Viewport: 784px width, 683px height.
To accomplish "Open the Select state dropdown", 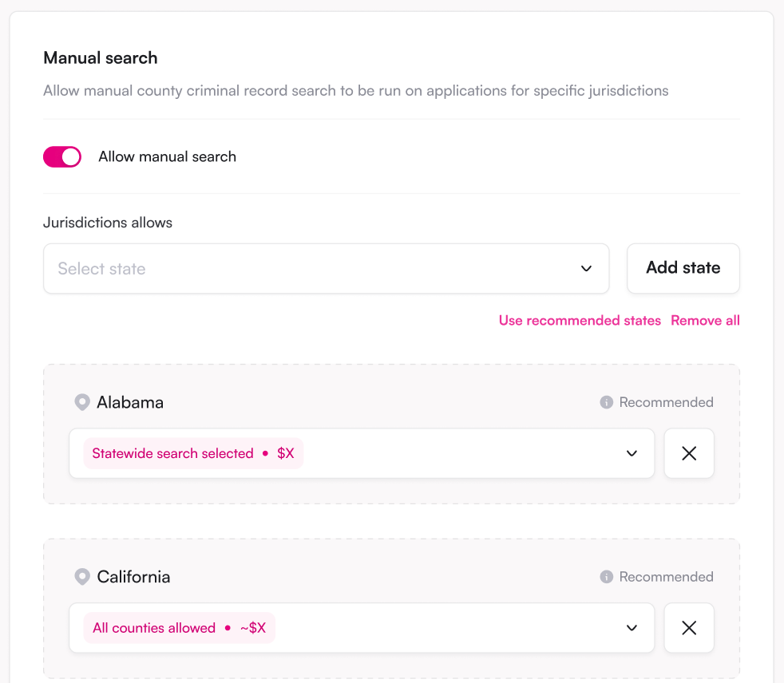I will (x=326, y=269).
